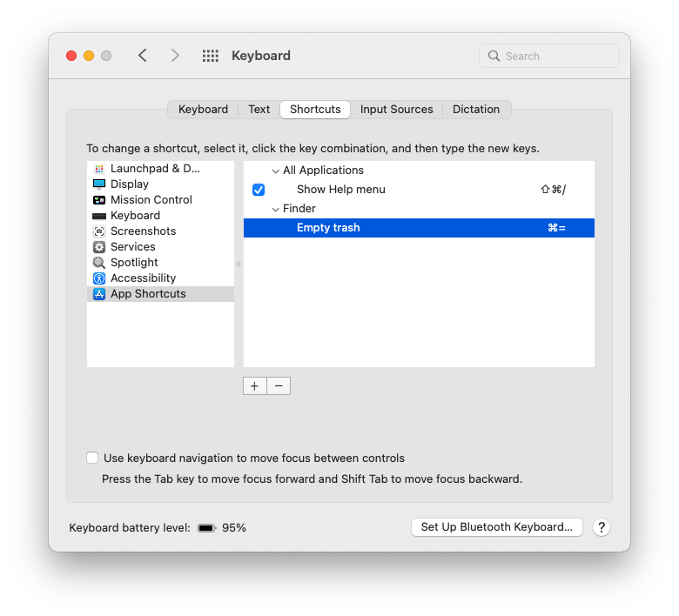Click the App Shortcuts icon
679x616 pixels.
pos(99,294)
